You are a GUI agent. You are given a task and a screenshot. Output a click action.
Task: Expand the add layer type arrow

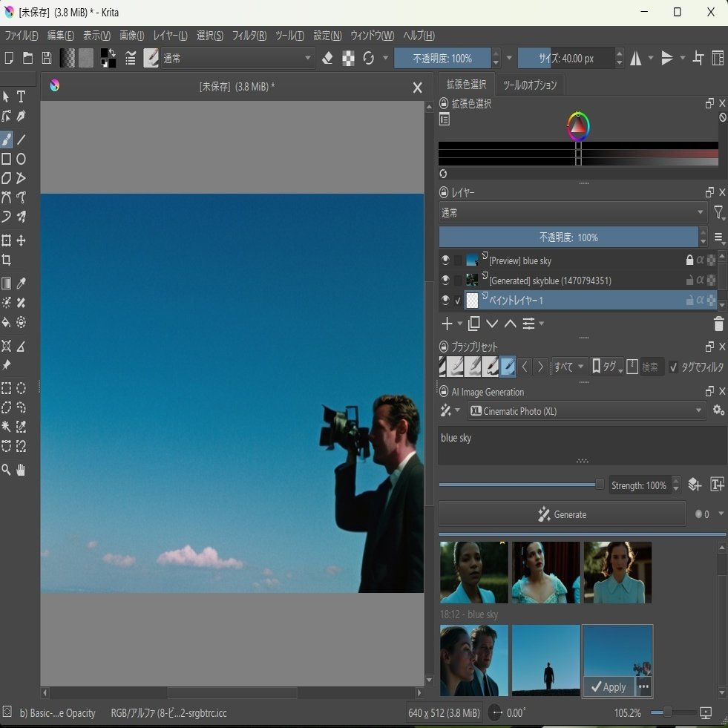tap(460, 323)
